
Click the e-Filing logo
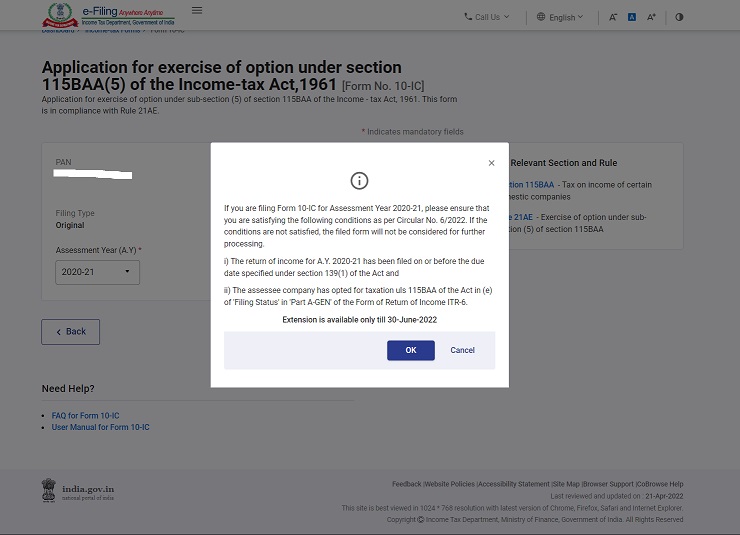108,15
